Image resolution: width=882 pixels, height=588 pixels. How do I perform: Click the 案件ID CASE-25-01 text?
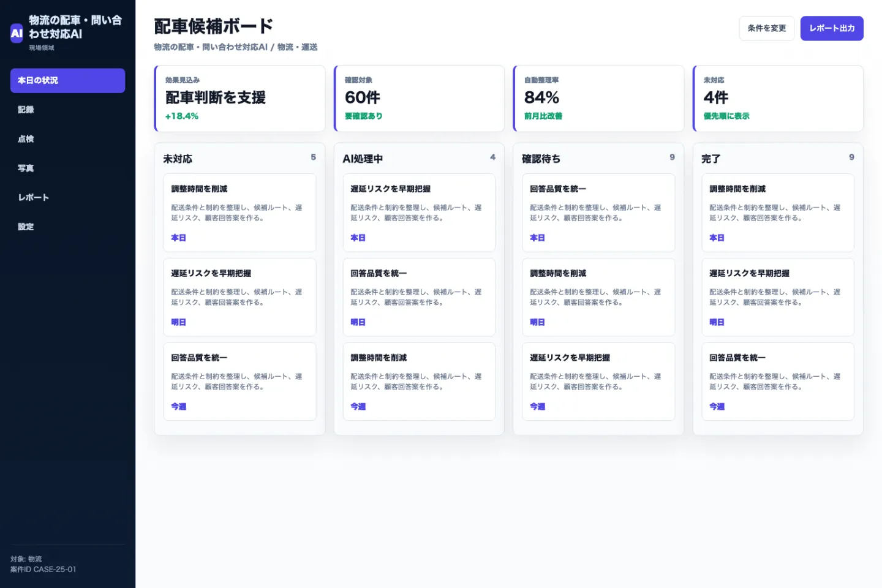click(43, 570)
